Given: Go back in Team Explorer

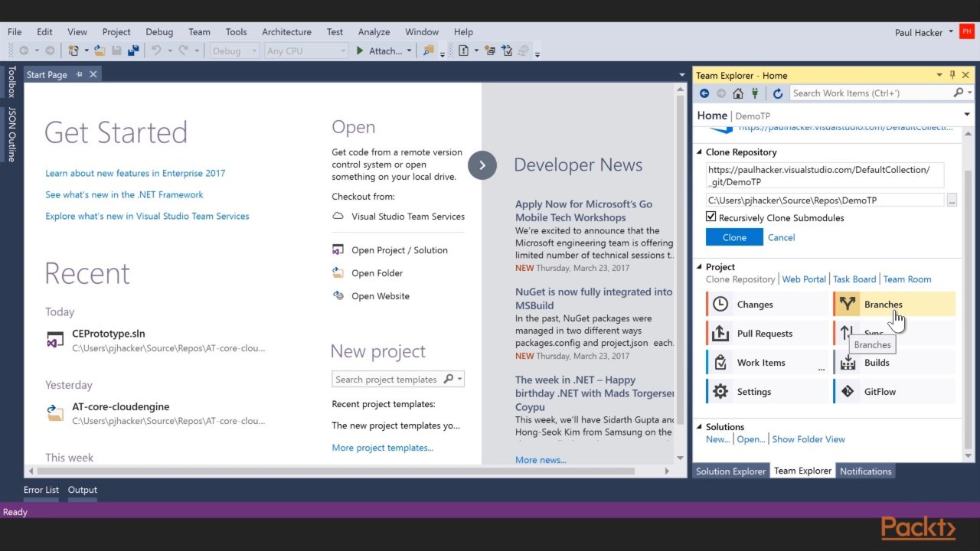Looking at the screenshot, I should (704, 93).
